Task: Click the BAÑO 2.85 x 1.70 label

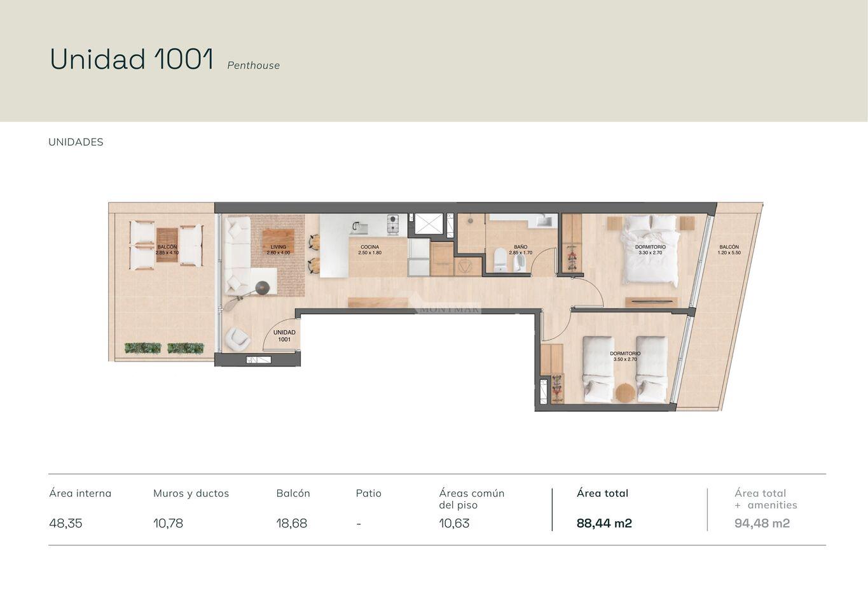Action: pos(520,249)
